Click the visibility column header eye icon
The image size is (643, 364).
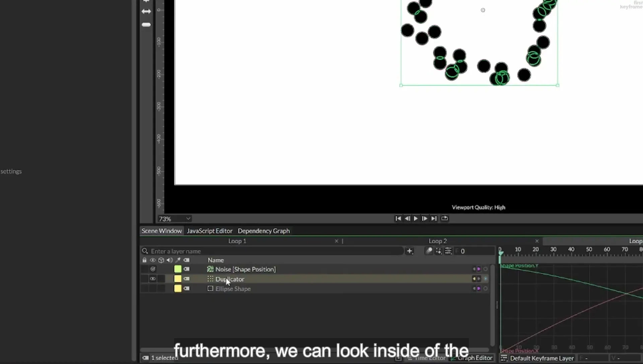153,260
